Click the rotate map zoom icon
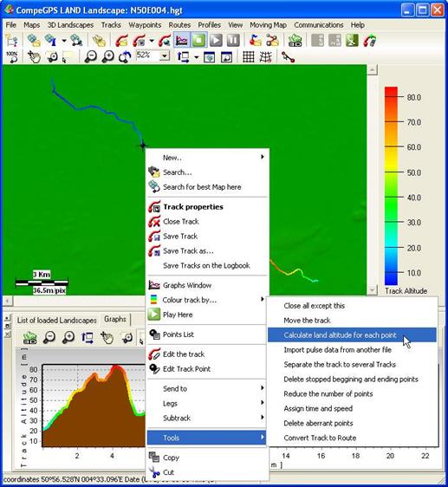 point(125,57)
